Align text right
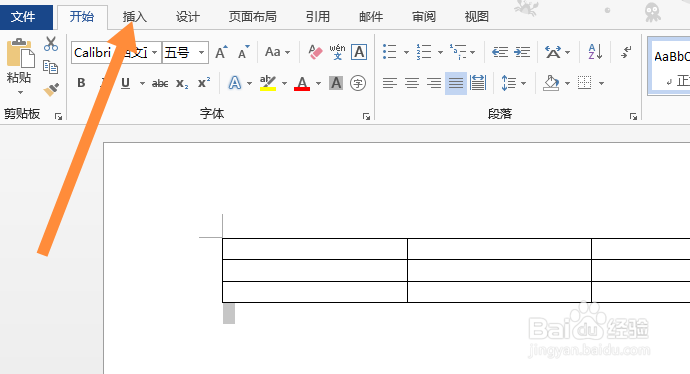The image size is (690, 374). pyautogui.click(x=434, y=83)
